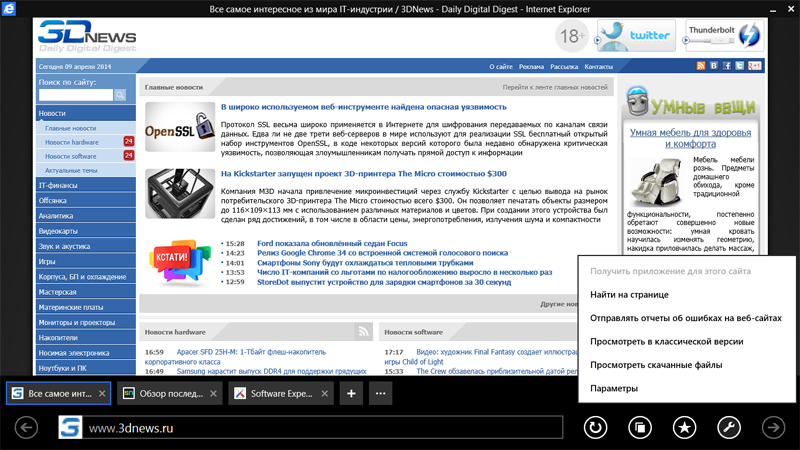The image size is (800, 450).
Task: Open 'IT-финансы' sidebar category
Action: coord(86,185)
